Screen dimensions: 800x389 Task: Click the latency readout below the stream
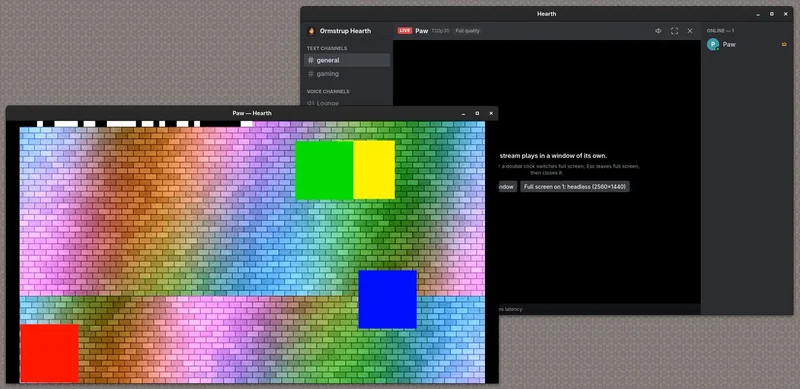coord(510,309)
